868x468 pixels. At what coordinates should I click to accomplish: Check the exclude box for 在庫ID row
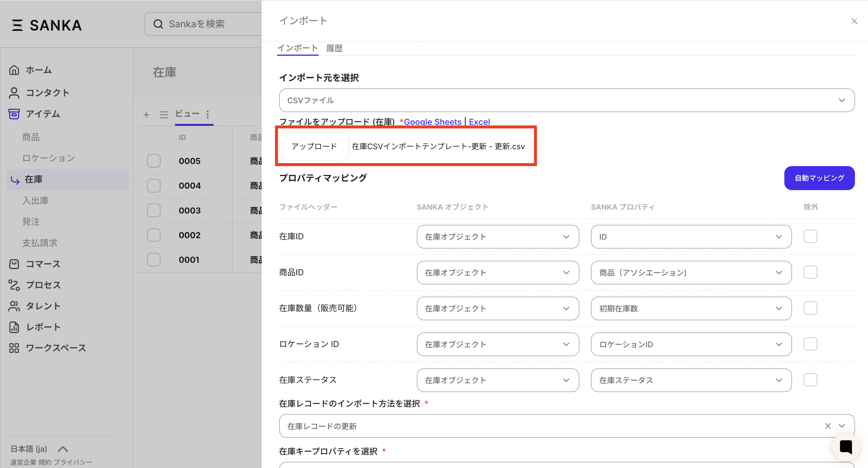810,237
